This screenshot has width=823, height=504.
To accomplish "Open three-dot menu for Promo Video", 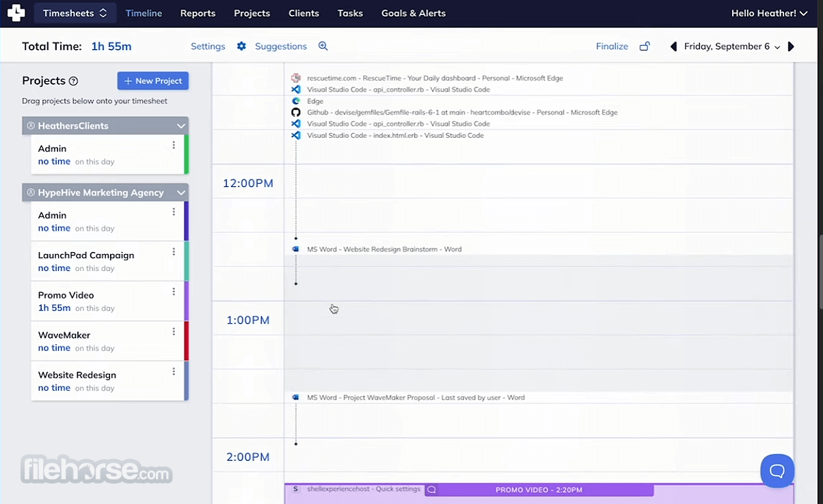I will [174, 292].
